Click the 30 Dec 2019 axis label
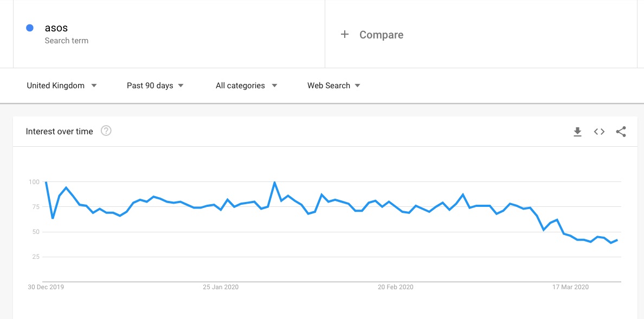 [x=46, y=287]
